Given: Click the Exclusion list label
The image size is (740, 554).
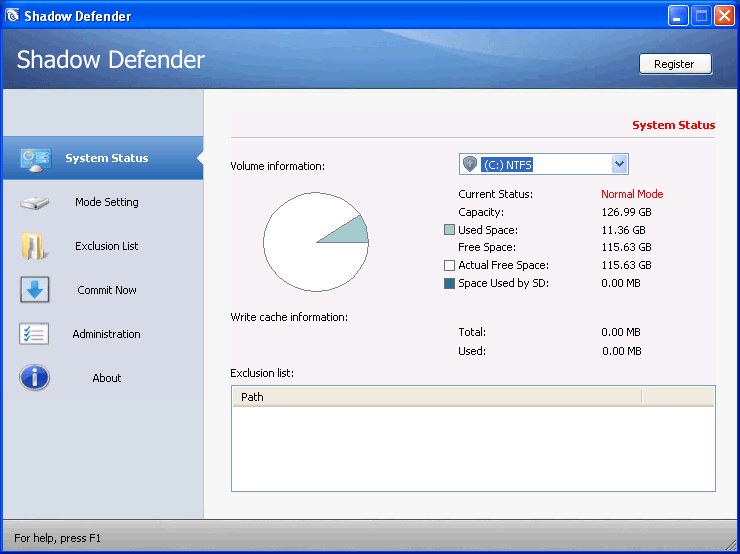Looking at the screenshot, I should tap(262, 373).
